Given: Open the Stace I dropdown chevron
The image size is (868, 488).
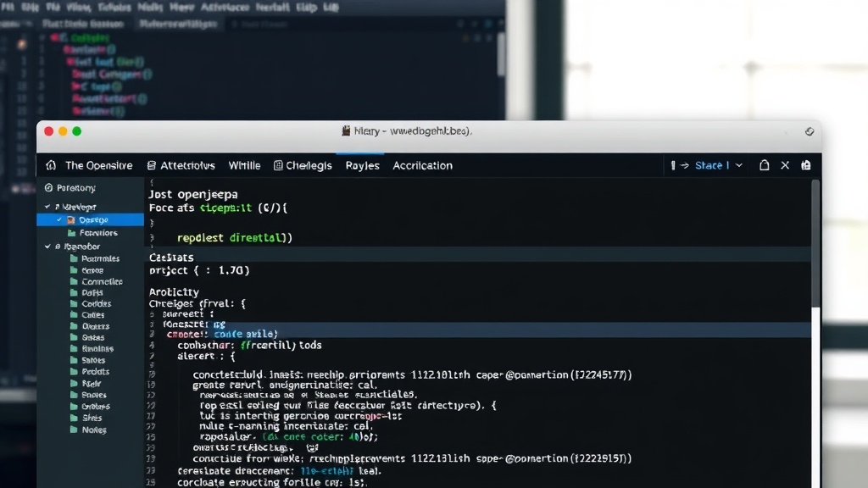Looking at the screenshot, I should 739,165.
